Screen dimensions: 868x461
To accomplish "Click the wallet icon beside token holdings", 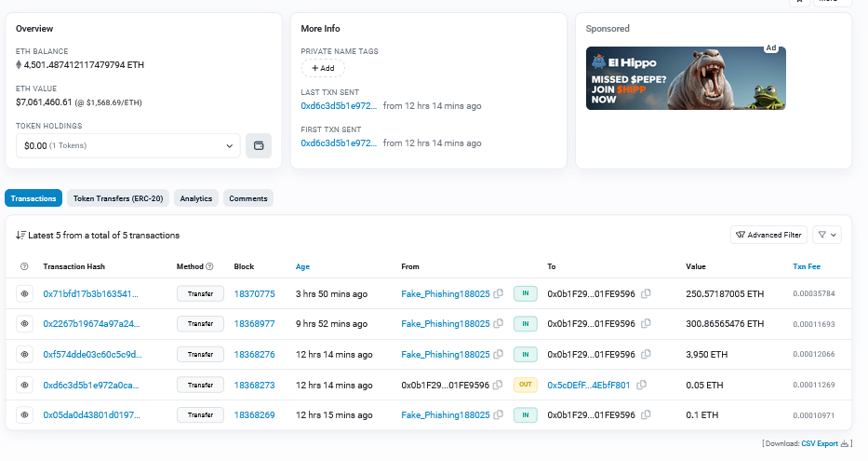I will (259, 146).
